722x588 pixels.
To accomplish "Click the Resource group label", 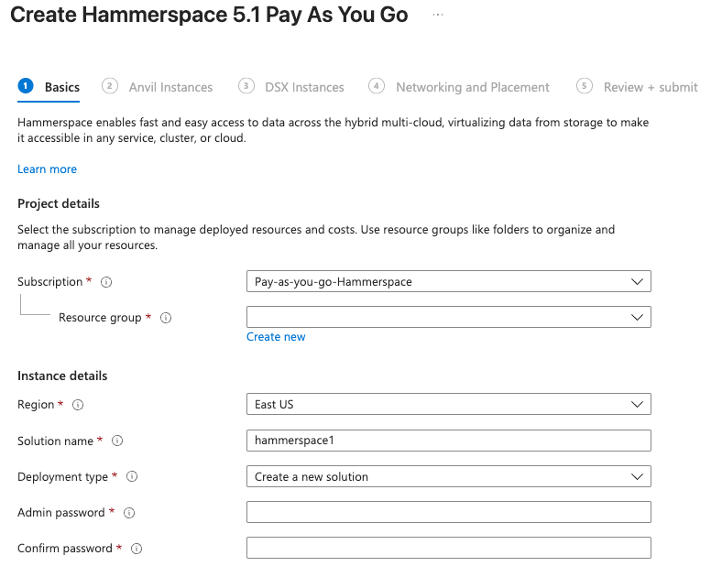I will (x=100, y=318).
